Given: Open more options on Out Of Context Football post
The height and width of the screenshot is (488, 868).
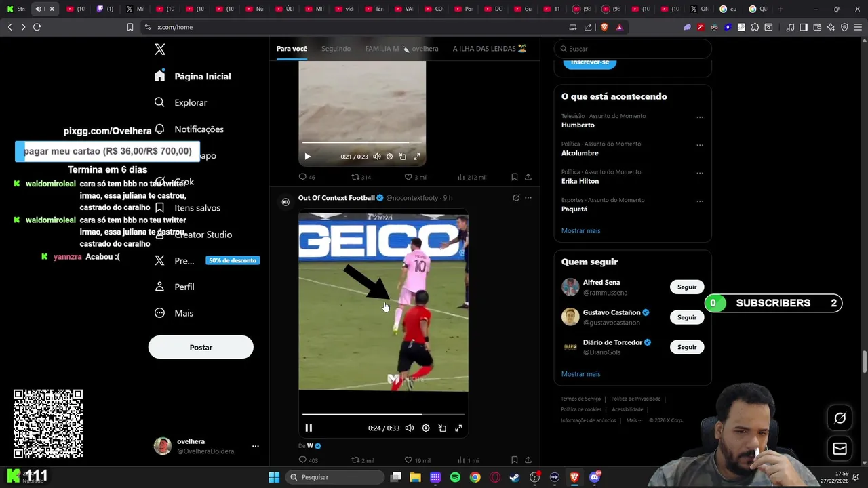Looking at the screenshot, I should point(528,198).
